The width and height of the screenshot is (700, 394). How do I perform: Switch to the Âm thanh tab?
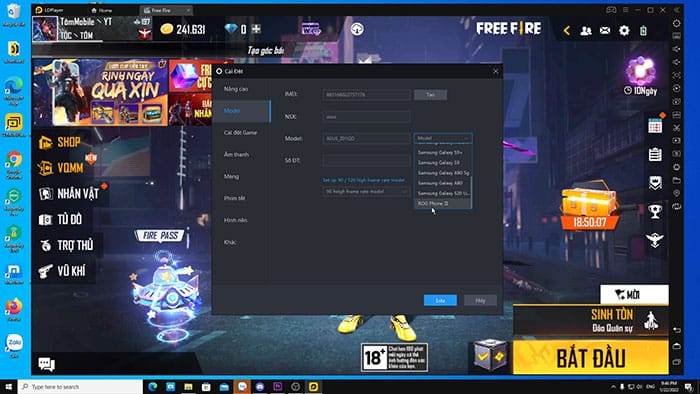(237, 154)
